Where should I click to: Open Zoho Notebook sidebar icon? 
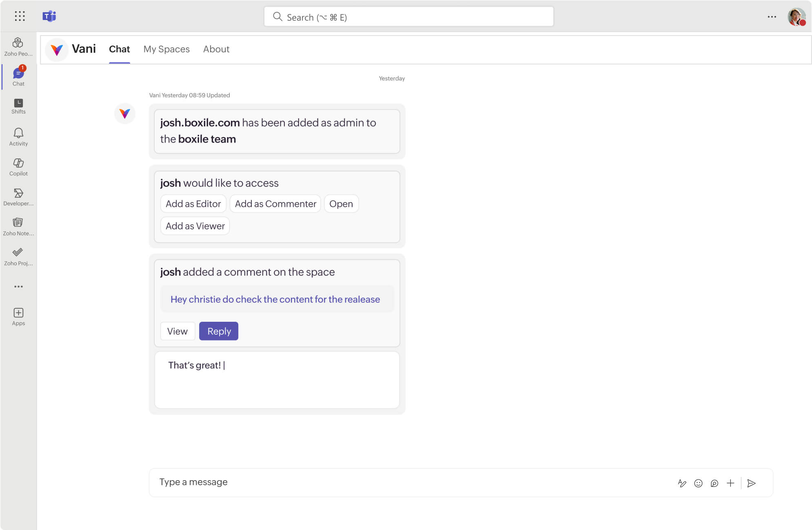click(18, 226)
